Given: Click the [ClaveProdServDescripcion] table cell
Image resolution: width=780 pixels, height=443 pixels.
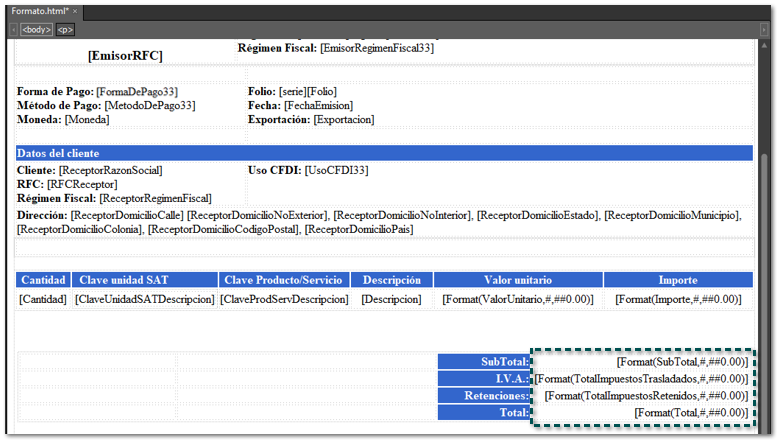Looking at the screenshot, I should point(284,299).
